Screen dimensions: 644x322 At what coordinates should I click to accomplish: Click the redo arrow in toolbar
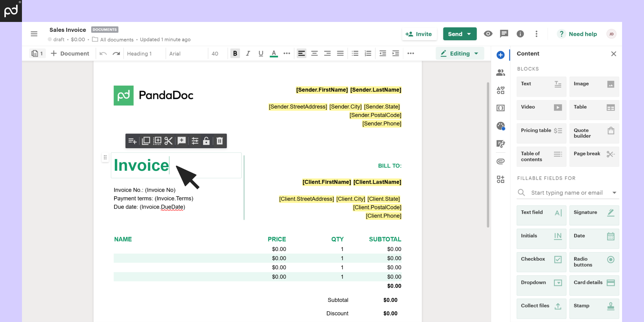pyautogui.click(x=116, y=54)
